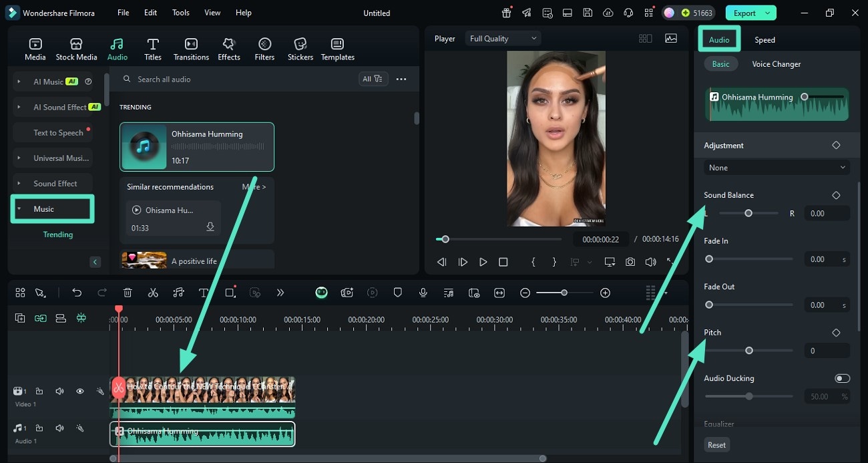Take a snapshot with the camera icon
This screenshot has height=463, width=868.
pyautogui.click(x=630, y=262)
